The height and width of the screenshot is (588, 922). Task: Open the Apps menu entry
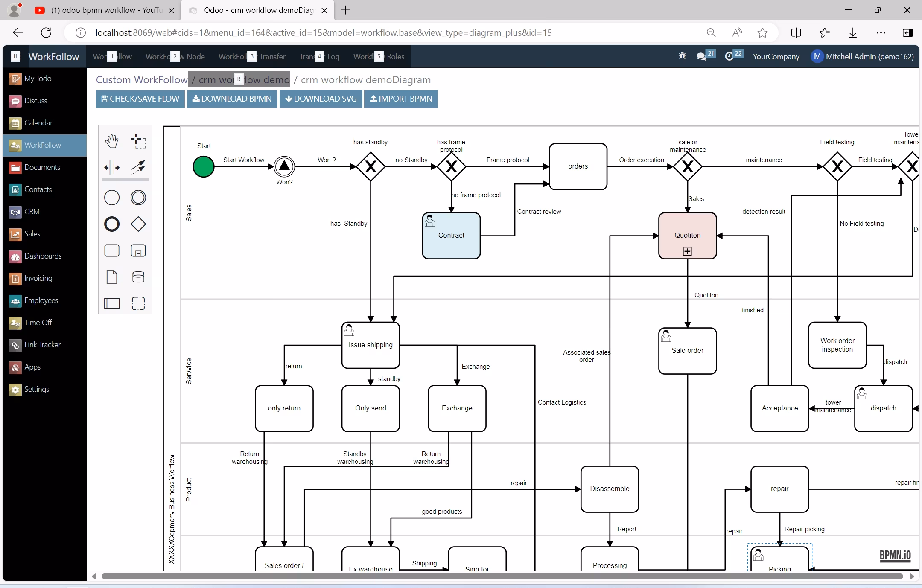pyautogui.click(x=44, y=367)
